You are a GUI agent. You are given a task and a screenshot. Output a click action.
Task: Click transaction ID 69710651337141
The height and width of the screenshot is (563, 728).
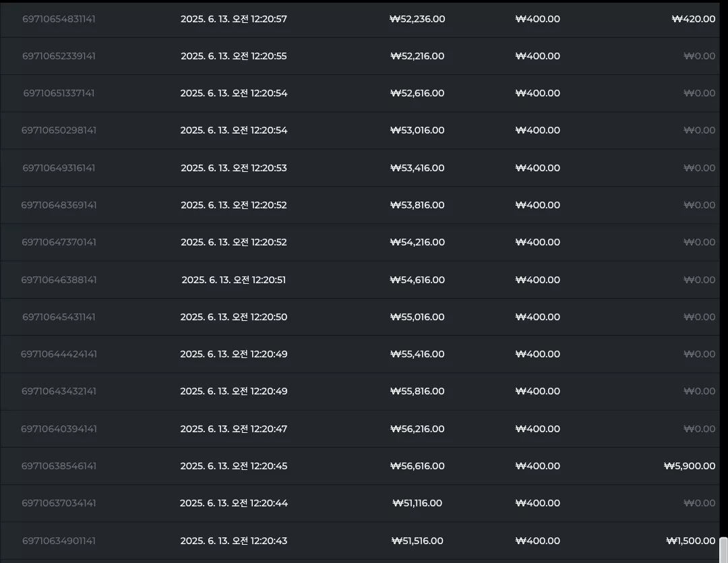[59, 93]
